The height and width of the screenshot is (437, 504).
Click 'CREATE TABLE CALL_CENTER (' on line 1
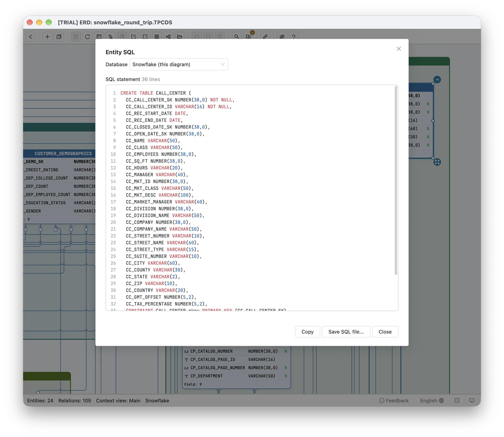point(156,93)
